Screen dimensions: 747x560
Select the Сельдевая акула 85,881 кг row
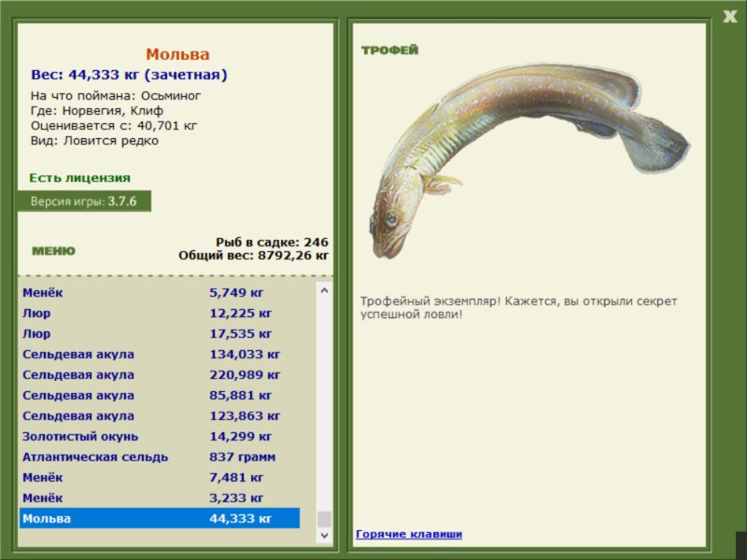160,395
